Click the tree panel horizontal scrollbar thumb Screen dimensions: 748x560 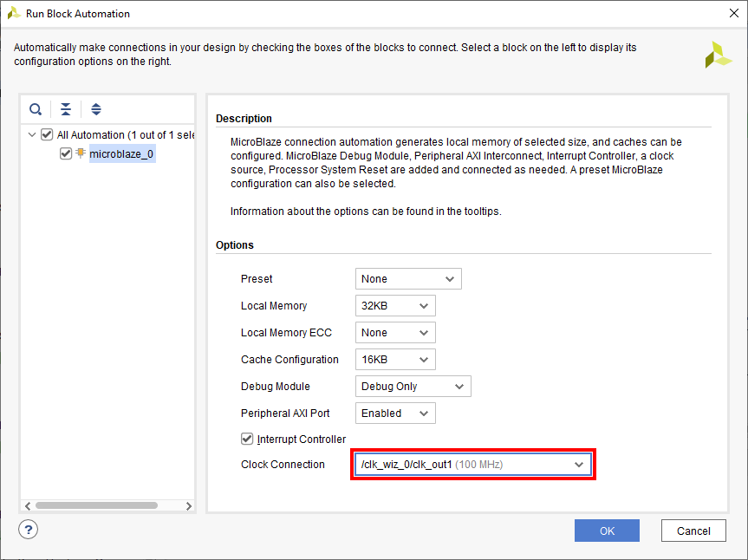click(x=96, y=505)
